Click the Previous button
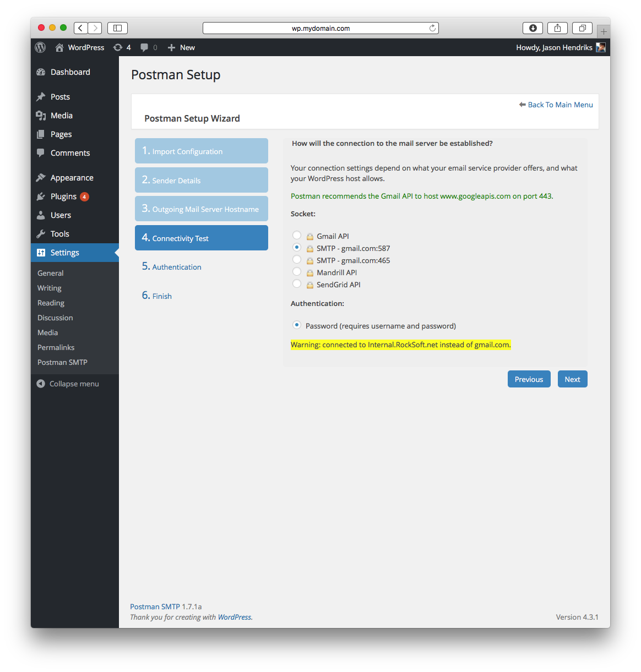The image size is (641, 672). (x=529, y=379)
